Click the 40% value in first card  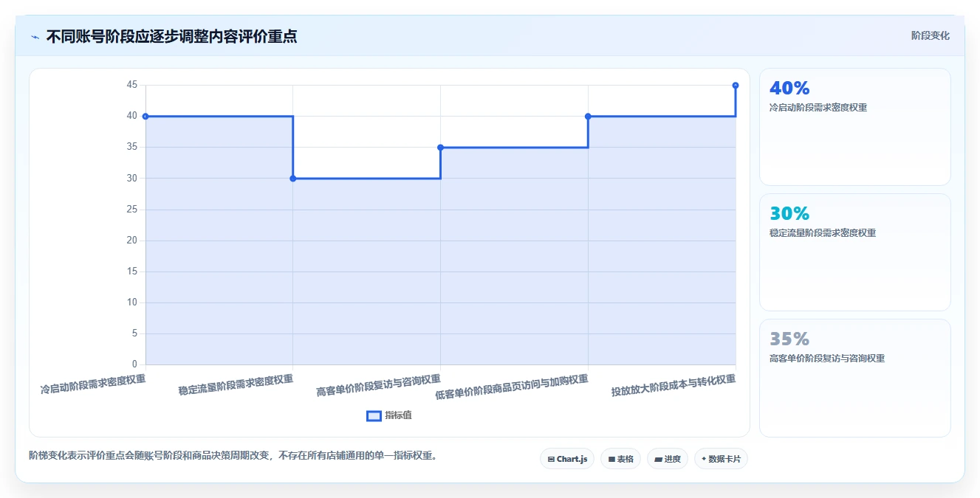(789, 88)
